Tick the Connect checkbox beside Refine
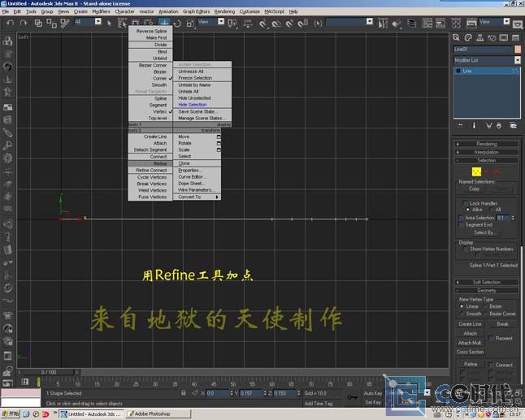Image resolution: width=525 pixels, height=420 pixels. [x=491, y=365]
